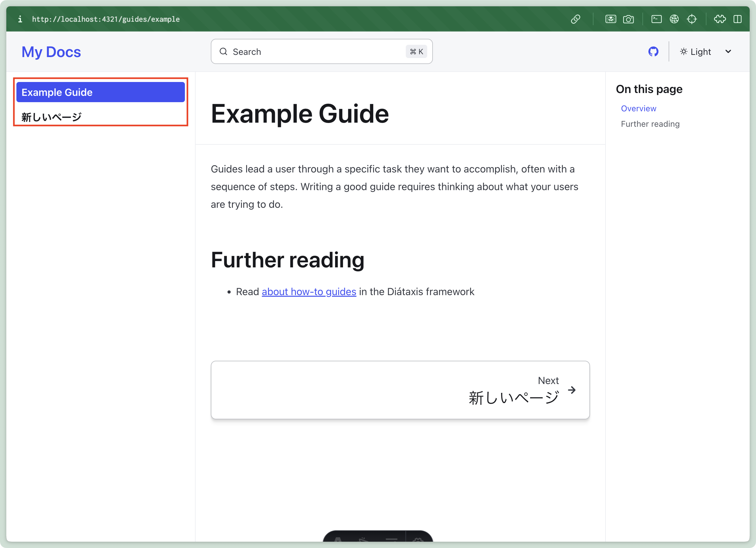The width and height of the screenshot is (756, 548).
Task: Click the ⌘ K shortcut badge
Action: tap(416, 52)
